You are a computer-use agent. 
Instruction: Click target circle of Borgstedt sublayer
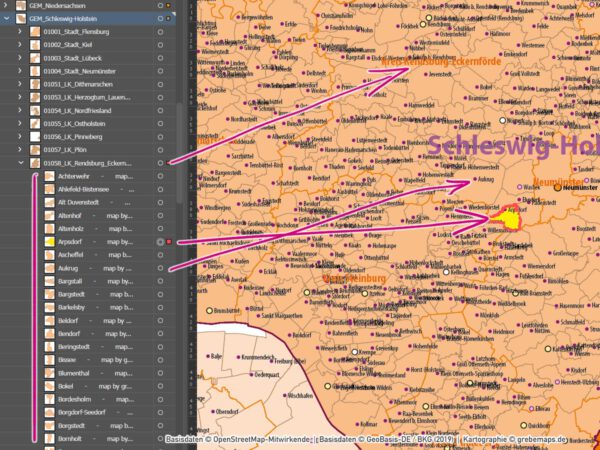point(160,426)
